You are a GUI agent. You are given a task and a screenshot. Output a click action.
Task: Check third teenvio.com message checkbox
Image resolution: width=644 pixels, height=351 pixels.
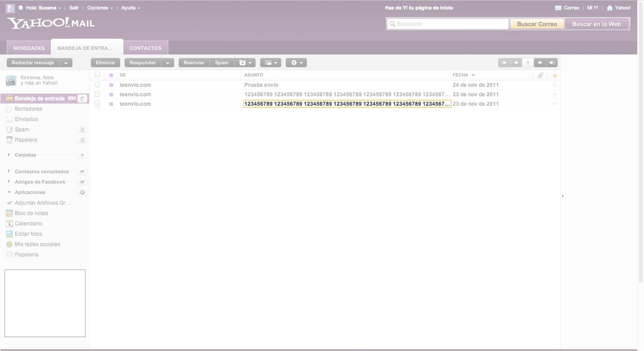[x=97, y=103]
